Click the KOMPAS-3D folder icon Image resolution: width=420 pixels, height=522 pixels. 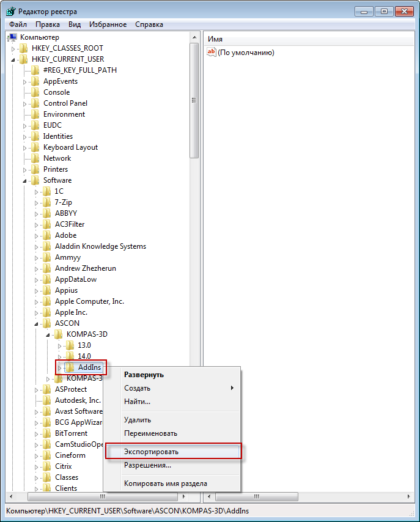point(59,334)
